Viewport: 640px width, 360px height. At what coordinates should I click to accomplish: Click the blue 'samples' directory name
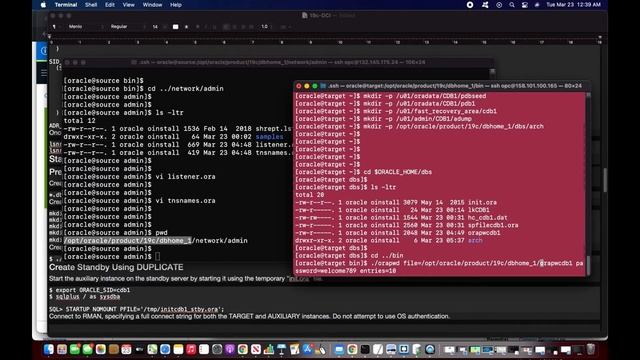tap(269, 137)
